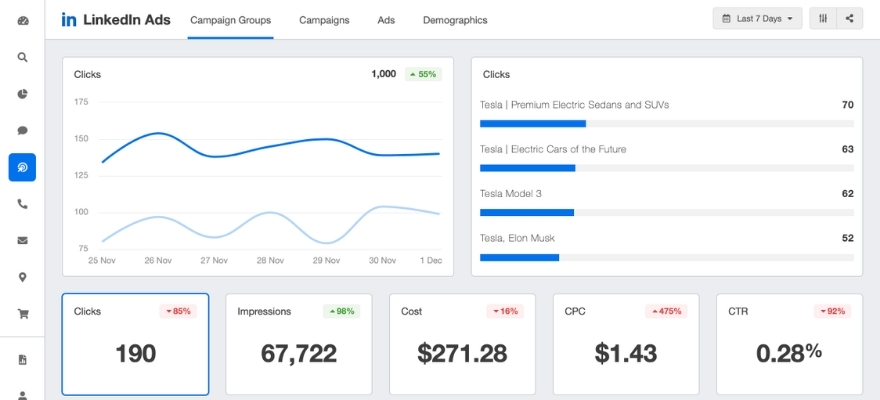Open the Last 7 Days dropdown
Image resolution: width=880 pixels, height=400 pixels.
[757, 19]
